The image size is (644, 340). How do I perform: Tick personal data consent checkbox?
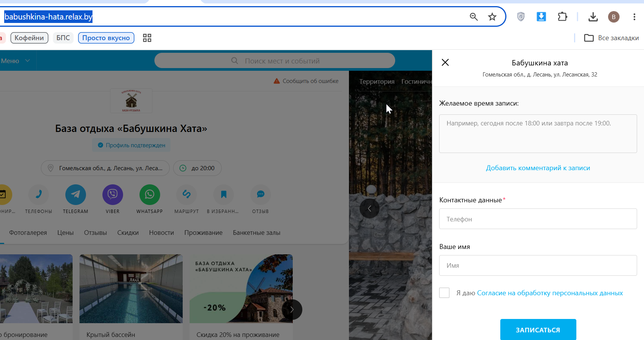[x=444, y=293]
